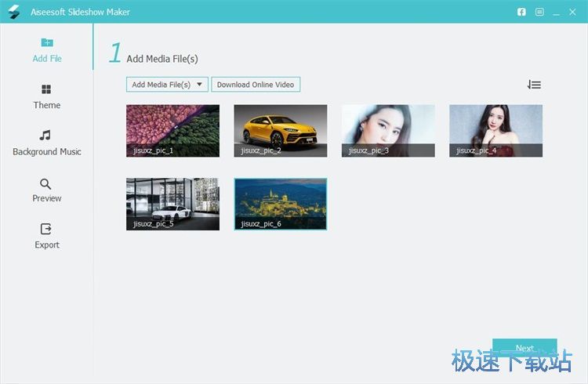Click the Add Media File(s) button
The height and width of the screenshot is (384, 588).
[x=161, y=85]
